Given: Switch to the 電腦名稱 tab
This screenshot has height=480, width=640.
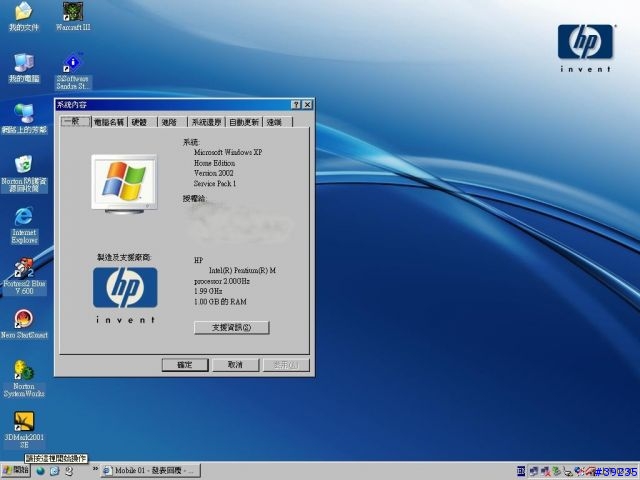Looking at the screenshot, I should click(109, 122).
